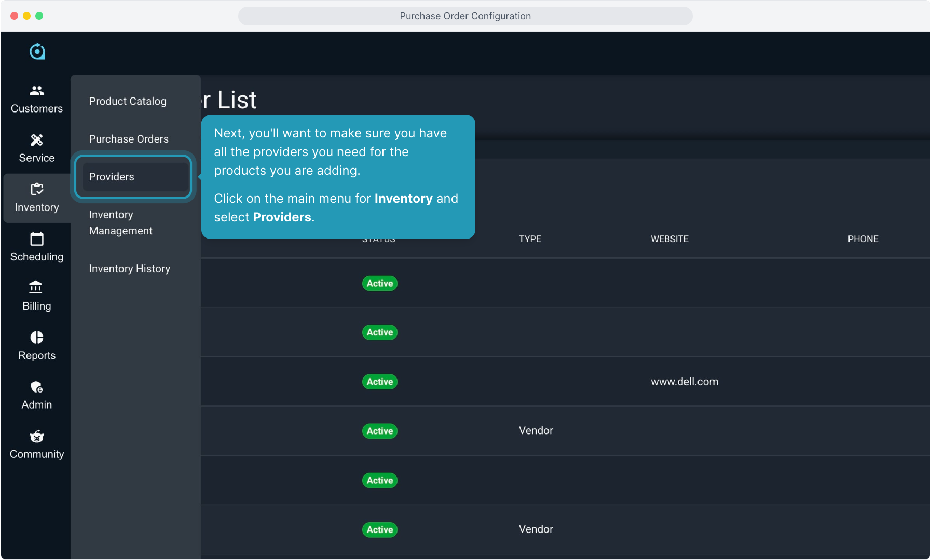931x560 pixels.
Task: Click the Admin shield icon
Action: (x=37, y=387)
